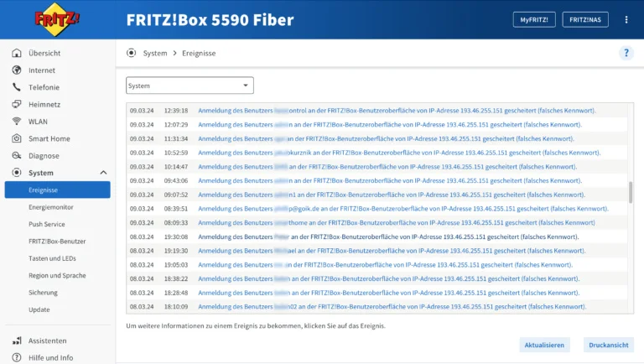
Task: Open the Smart Home menu item
Action: pyautogui.click(x=49, y=138)
